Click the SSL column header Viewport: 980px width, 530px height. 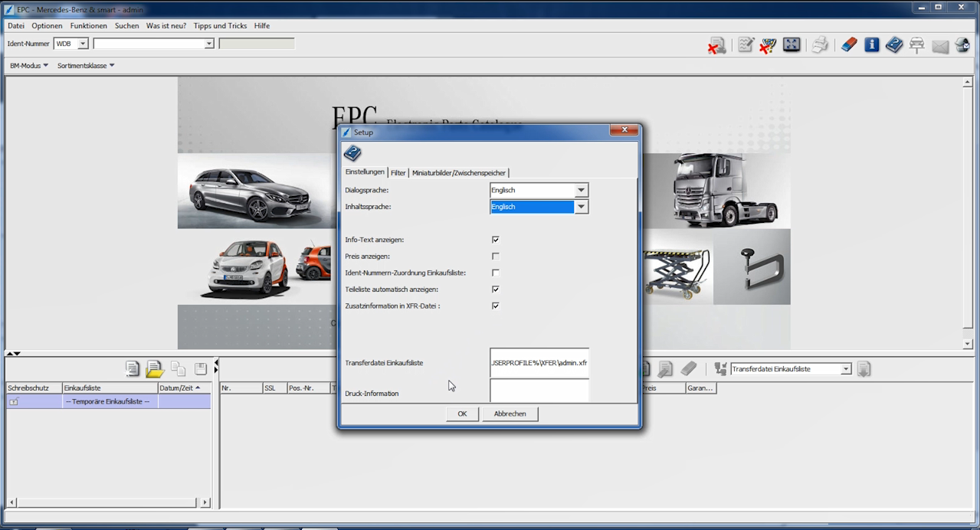[274, 388]
